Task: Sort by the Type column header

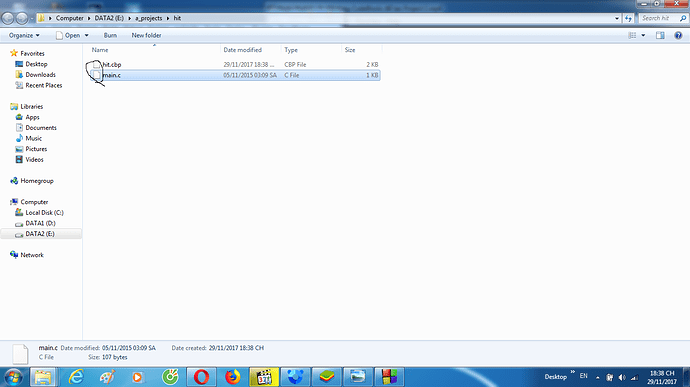Action: coord(312,50)
